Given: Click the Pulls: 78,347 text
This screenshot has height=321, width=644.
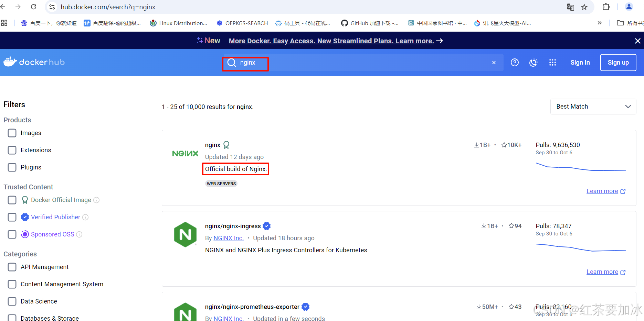Looking at the screenshot, I should 553,226.
